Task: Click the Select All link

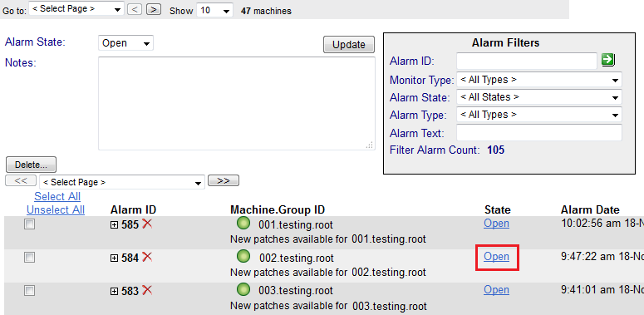Action: click(57, 196)
